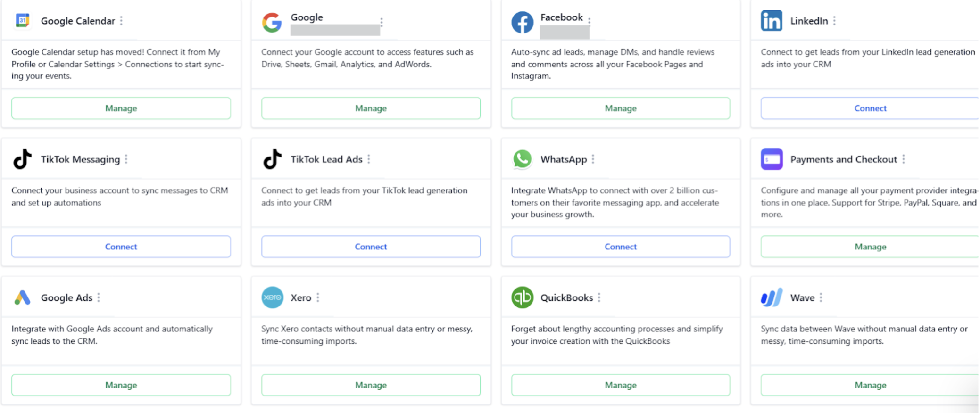980x413 pixels.
Task: Click the Payments and Checkout icon
Action: point(772,159)
